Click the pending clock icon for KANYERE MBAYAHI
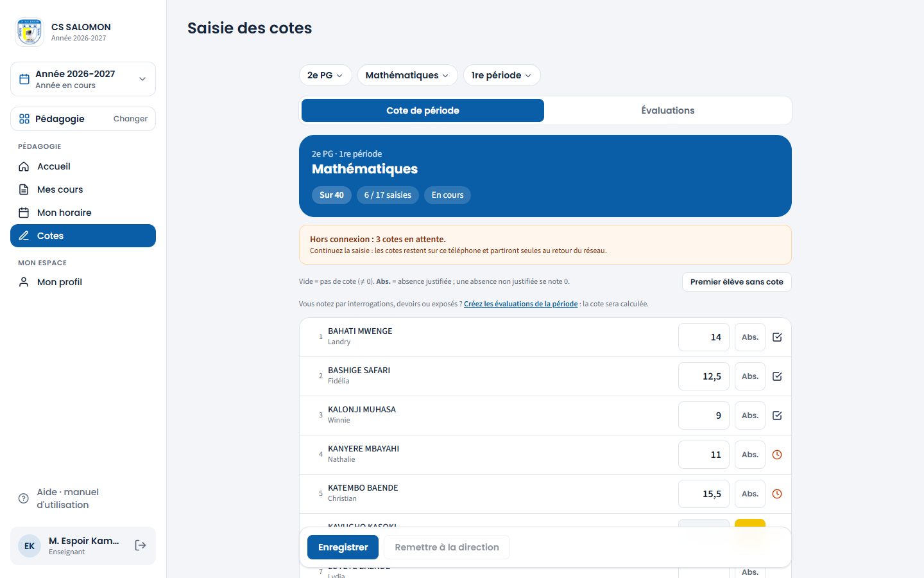 point(777,455)
